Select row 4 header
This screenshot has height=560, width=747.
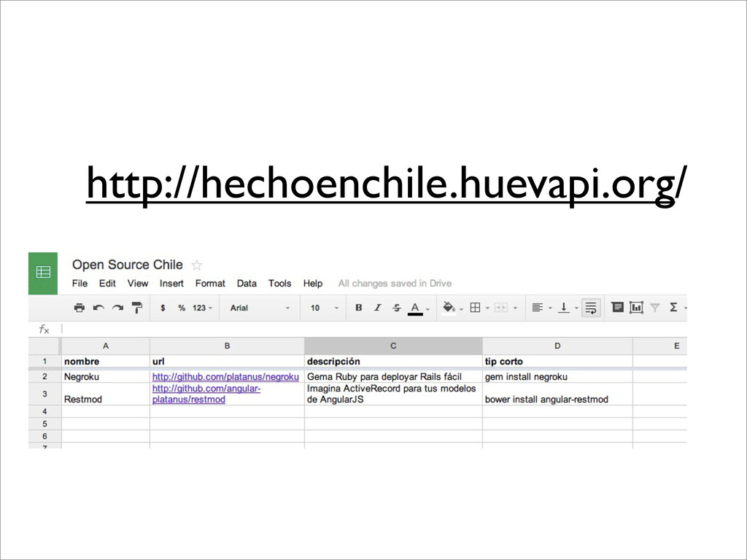pos(44,411)
